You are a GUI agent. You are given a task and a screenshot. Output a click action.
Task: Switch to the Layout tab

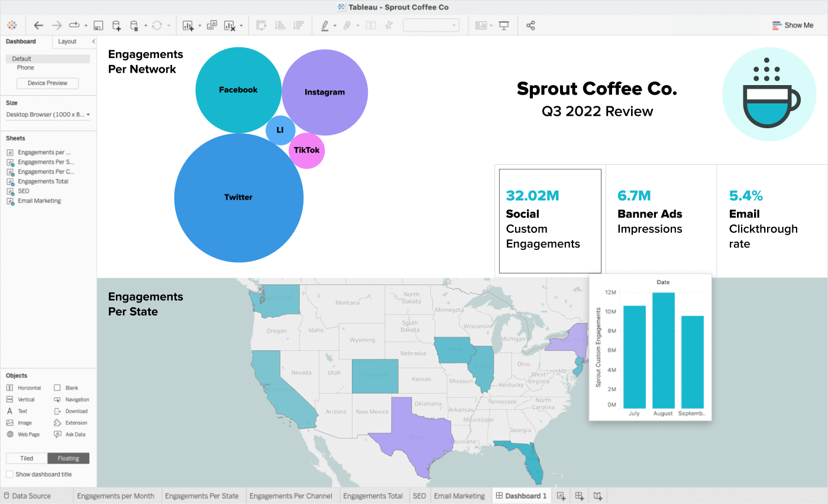[x=67, y=41]
